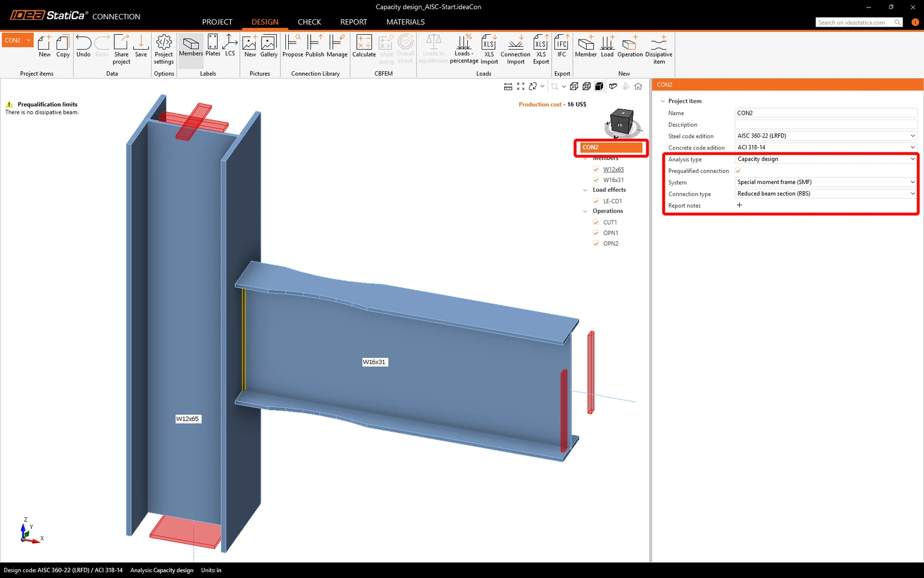
Task: Open the System dropdown
Action: pyautogui.click(x=826, y=182)
